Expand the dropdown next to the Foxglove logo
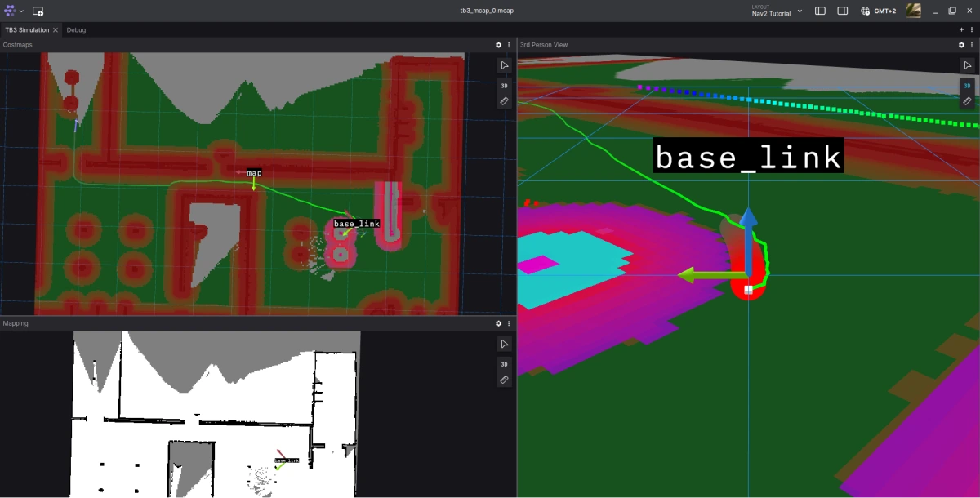980x498 pixels. 21,11
